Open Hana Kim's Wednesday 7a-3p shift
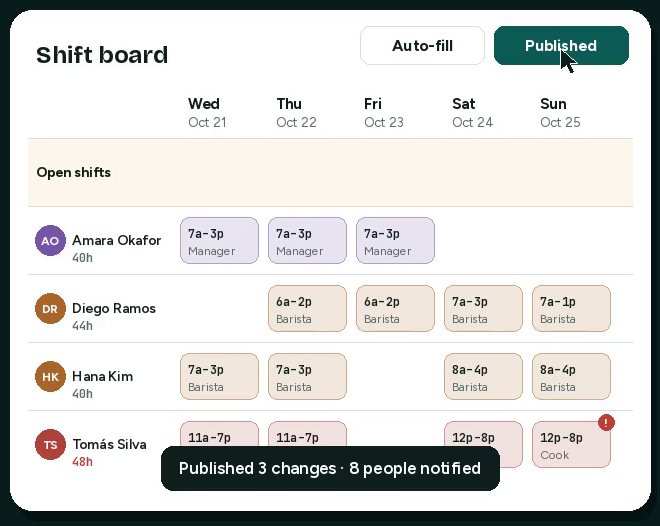The width and height of the screenshot is (660, 526). pos(219,377)
